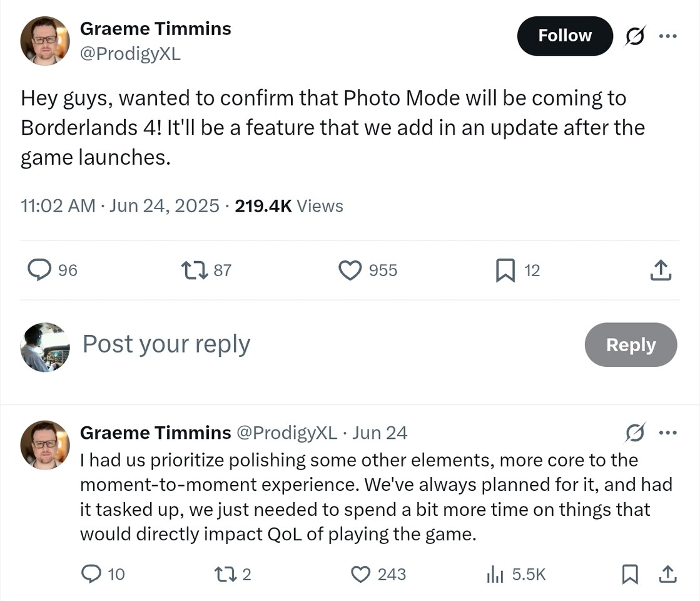This screenshot has height=601, width=700.
Task: Bookmark the reply post
Action: [x=630, y=574]
